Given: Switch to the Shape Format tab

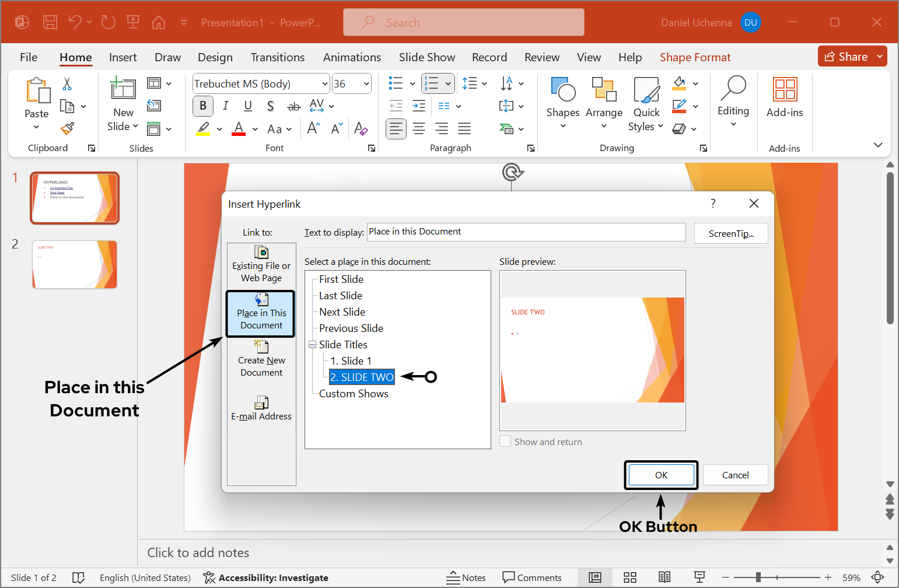Looking at the screenshot, I should [x=695, y=57].
